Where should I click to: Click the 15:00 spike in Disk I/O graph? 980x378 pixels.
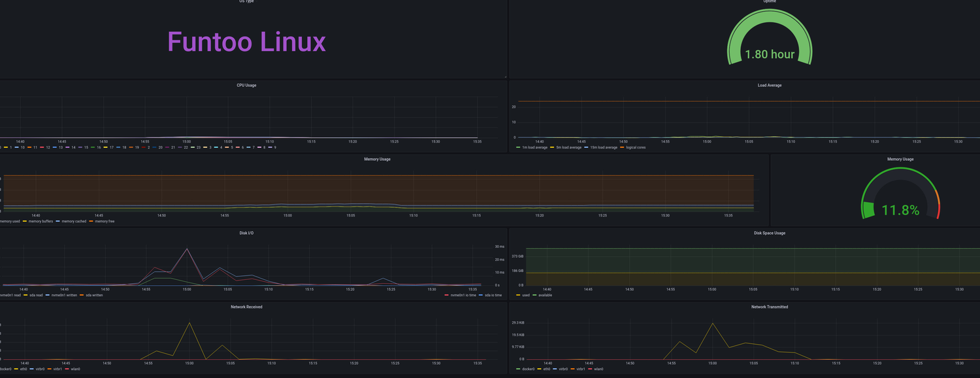188,249
